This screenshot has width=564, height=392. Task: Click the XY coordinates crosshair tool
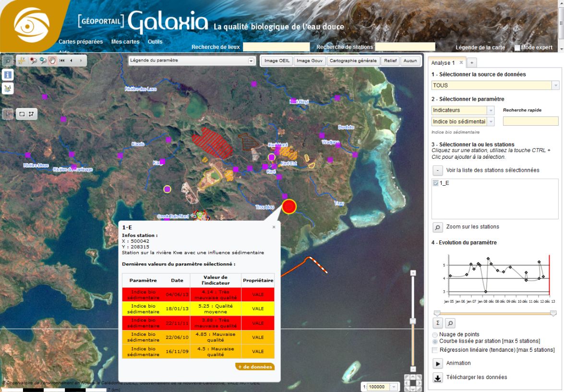[22, 60]
